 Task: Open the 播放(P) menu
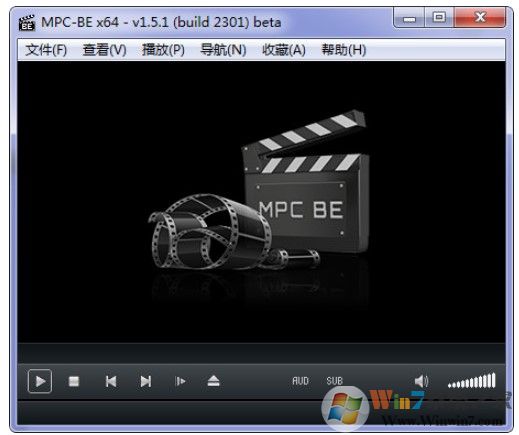pos(163,50)
